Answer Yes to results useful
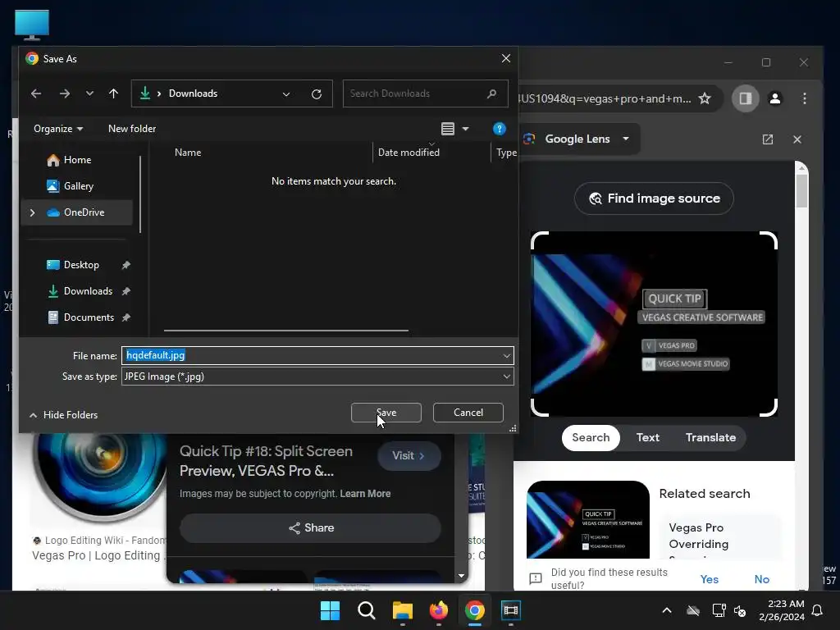The width and height of the screenshot is (840, 630). (x=709, y=580)
